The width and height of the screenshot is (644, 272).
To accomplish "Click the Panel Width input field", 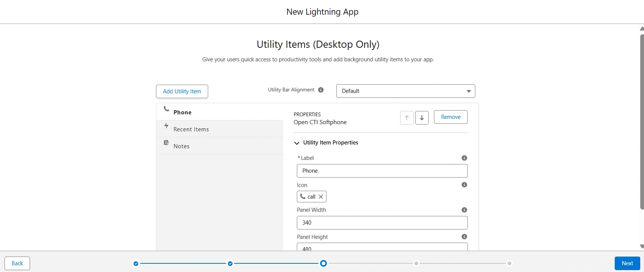I will (x=382, y=223).
